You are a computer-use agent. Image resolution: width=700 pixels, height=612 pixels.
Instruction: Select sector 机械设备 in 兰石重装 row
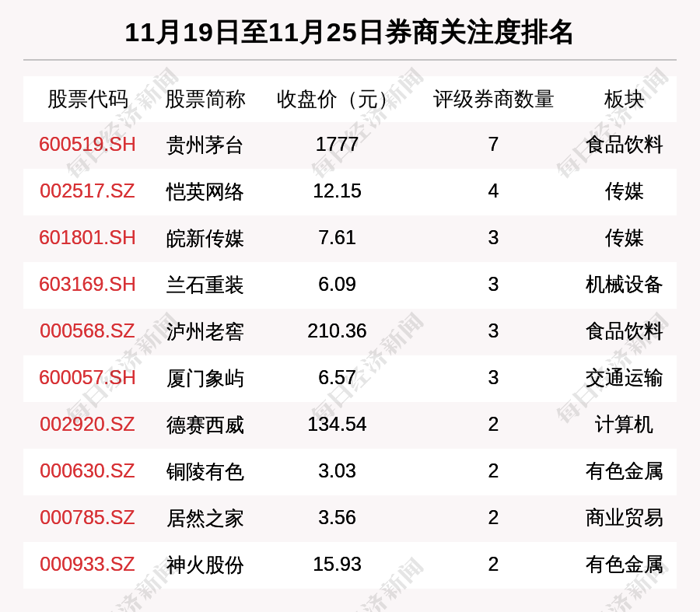[624, 285]
